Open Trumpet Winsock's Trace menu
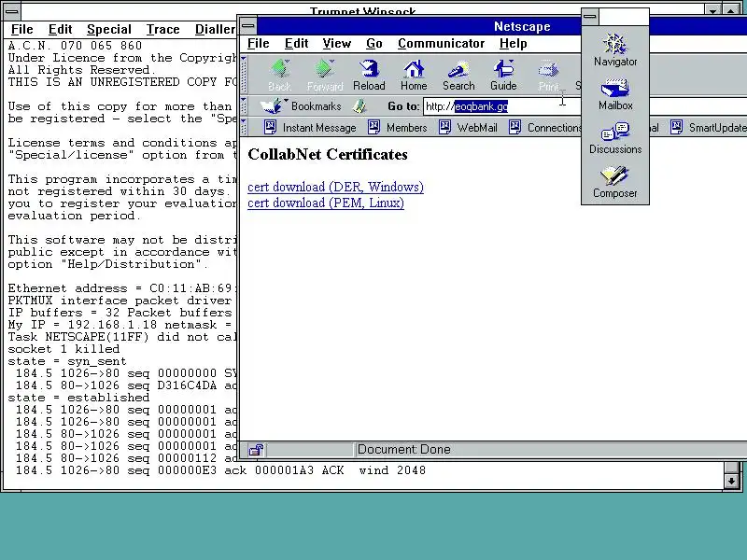747x560 pixels. click(x=162, y=30)
